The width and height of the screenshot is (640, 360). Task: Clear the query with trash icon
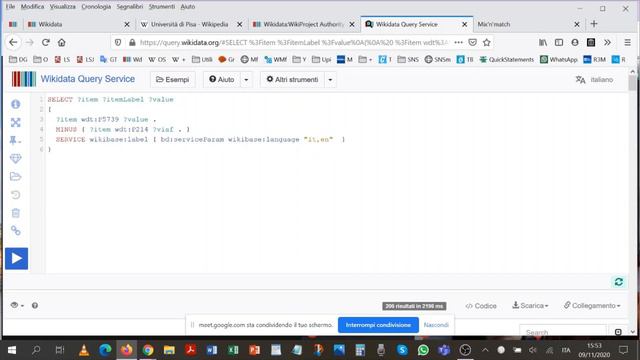pos(16,213)
